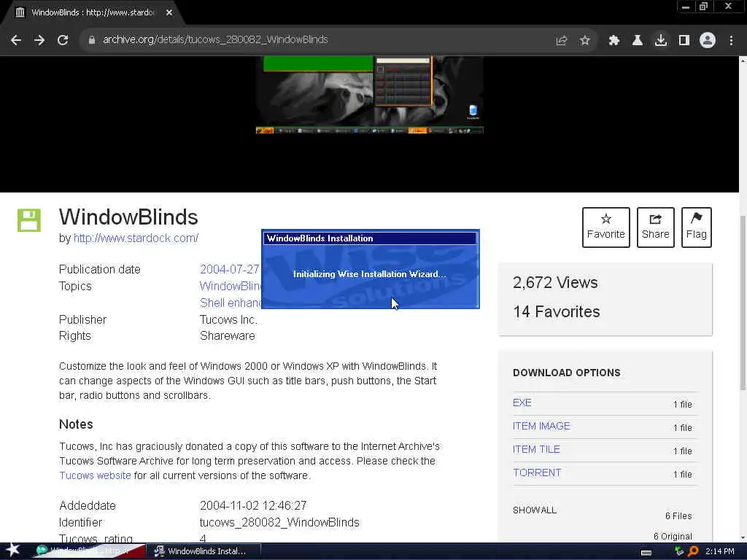Screen dimensions: 747x560
Task: Share this archive item
Action: click(x=656, y=227)
